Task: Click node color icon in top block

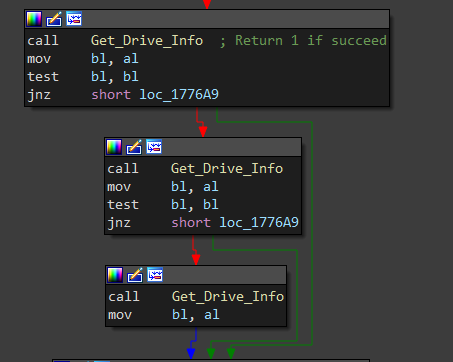Action: pos(34,19)
